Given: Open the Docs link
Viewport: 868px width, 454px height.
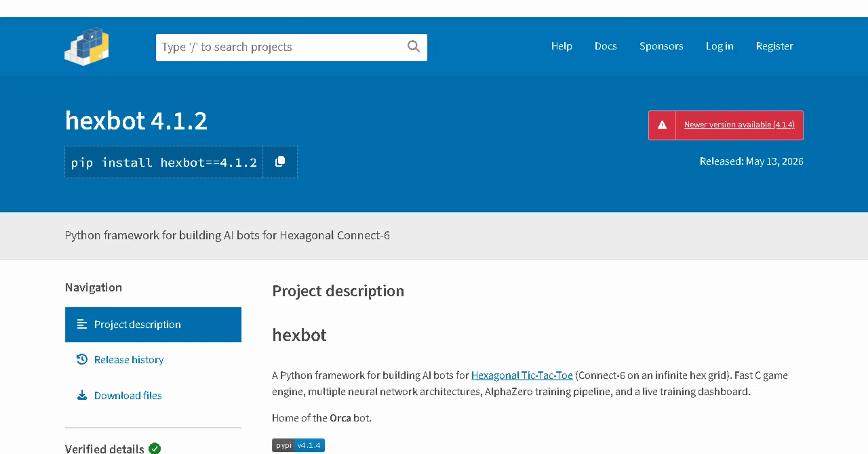Looking at the screenshot, I should click(606, 46).
